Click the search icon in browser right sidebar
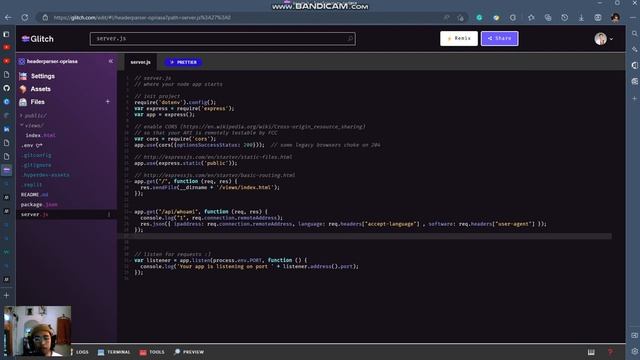 634,34
